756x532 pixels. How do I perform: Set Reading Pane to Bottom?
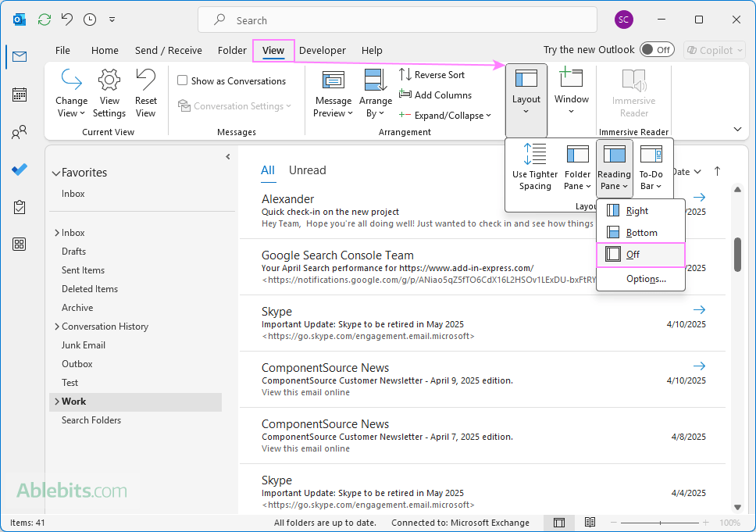(x=640, y=233)
